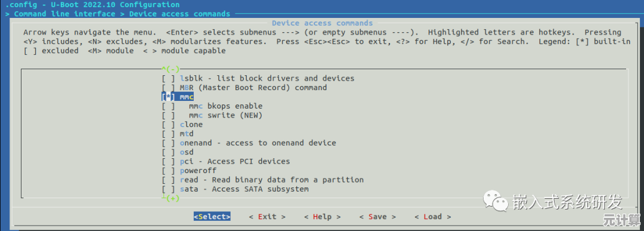Click the scroll-down (+) indicator
Viewport: 644px width, 231px height.
pyautogui.click(x=171, y=199)
